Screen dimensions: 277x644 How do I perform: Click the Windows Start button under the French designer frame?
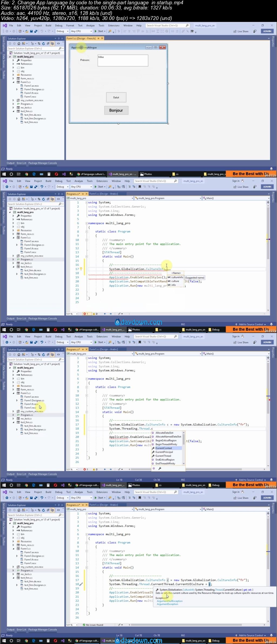coord(4,174)
